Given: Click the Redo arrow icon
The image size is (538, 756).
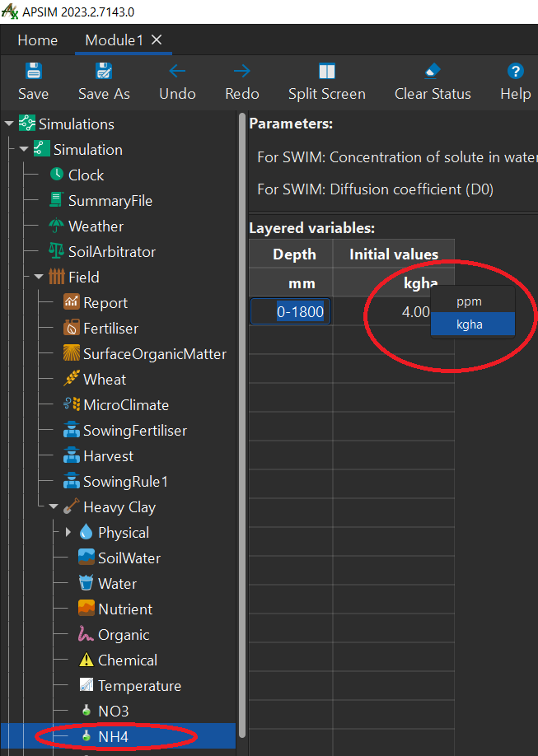Looking at the screenshot, I should (241, 71).
